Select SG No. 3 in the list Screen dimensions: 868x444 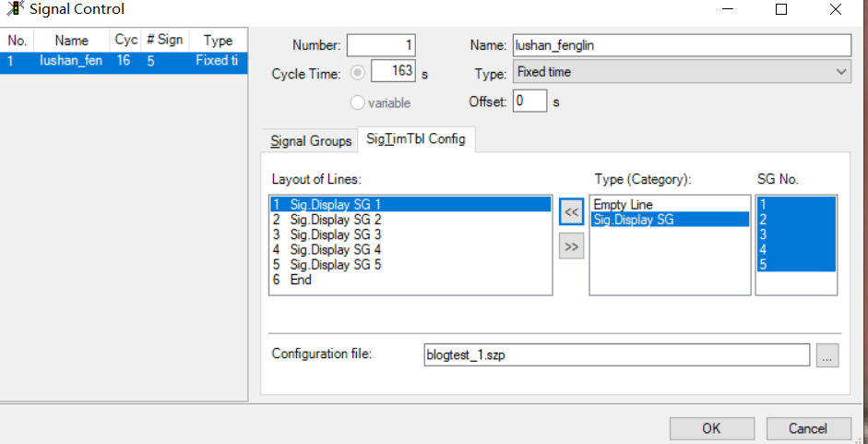796,234
